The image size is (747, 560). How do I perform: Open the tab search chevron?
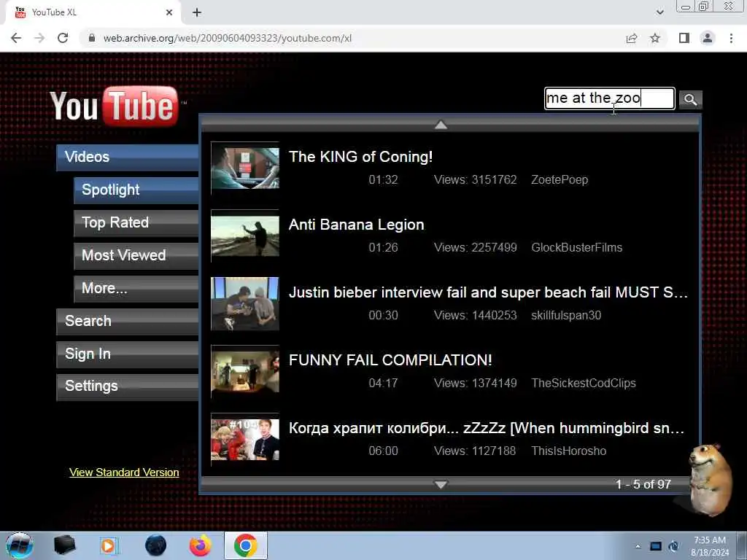pos(659,12)
